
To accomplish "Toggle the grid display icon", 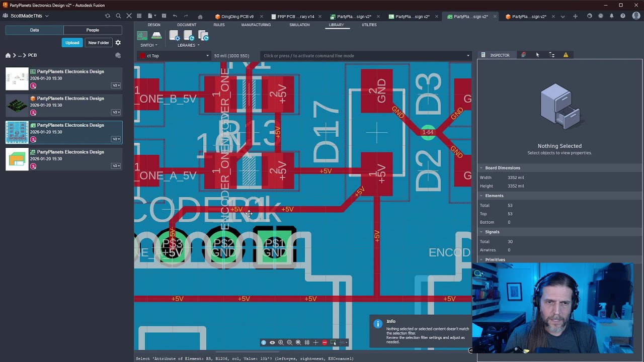I will (x=307, y=342).
